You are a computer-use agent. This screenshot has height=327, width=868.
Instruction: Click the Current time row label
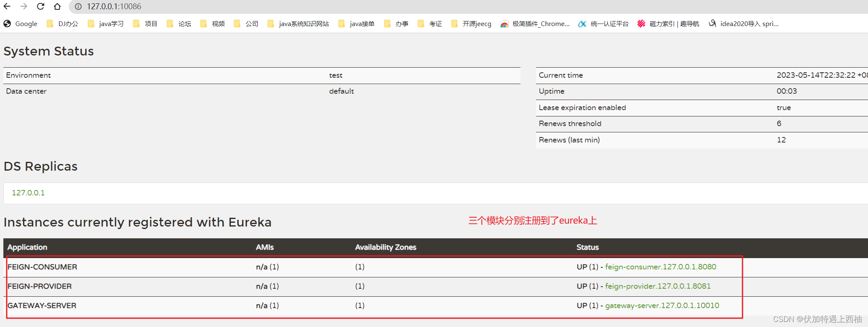[x=561, y=75]
